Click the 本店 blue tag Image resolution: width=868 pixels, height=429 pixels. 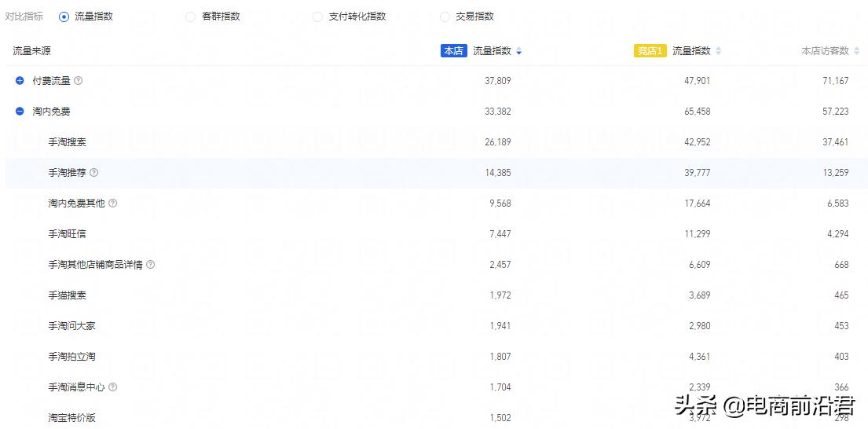(x=454, y=51)
